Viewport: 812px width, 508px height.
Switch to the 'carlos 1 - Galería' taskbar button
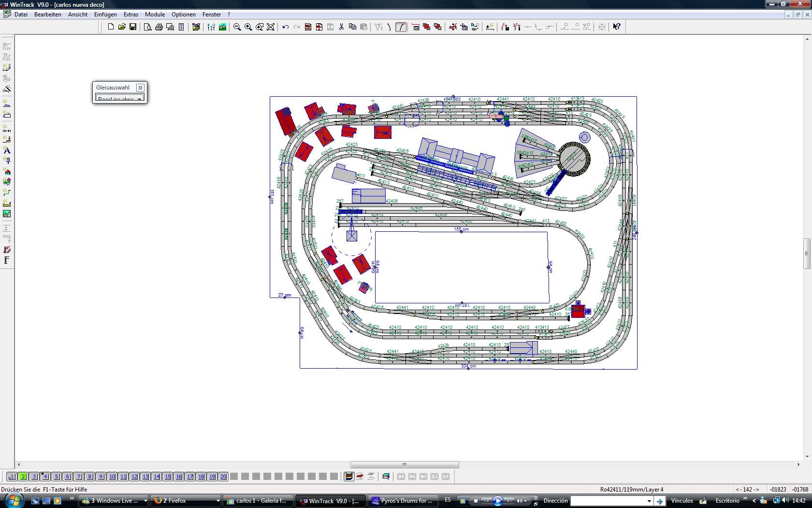[x=258, y=501]
